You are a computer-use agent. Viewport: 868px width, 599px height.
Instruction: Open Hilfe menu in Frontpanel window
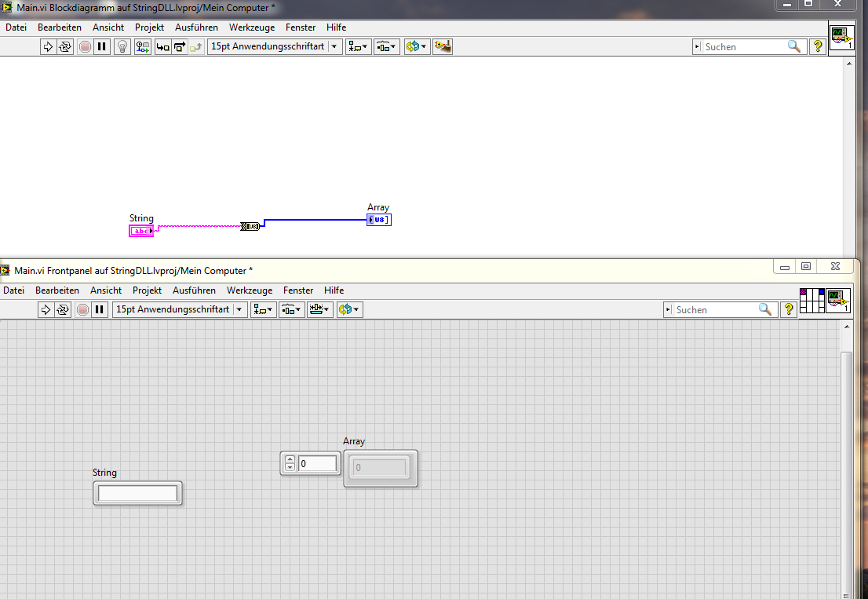click(x=334, y=290)
